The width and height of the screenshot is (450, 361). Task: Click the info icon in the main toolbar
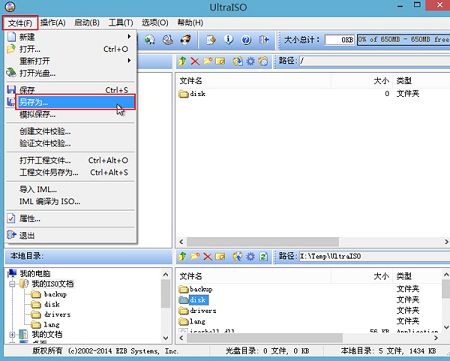point(228,40)
